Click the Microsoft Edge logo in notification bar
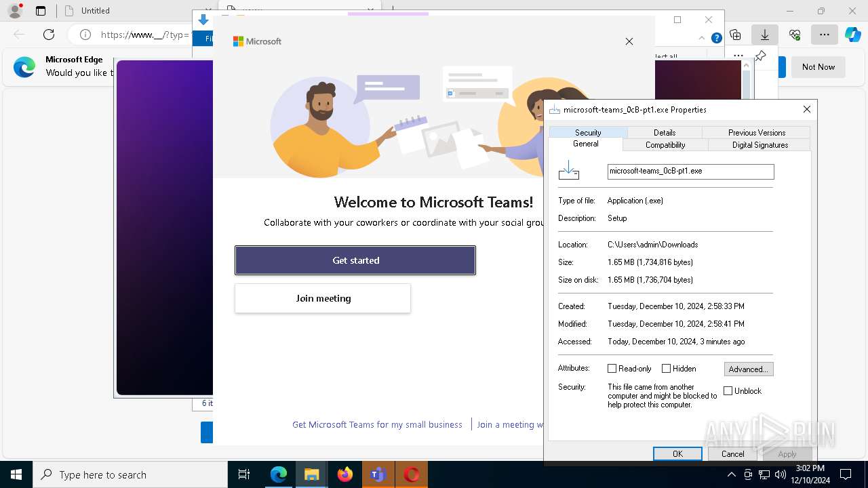The height and width of the screenshot is (488, 868). point(24,67)
